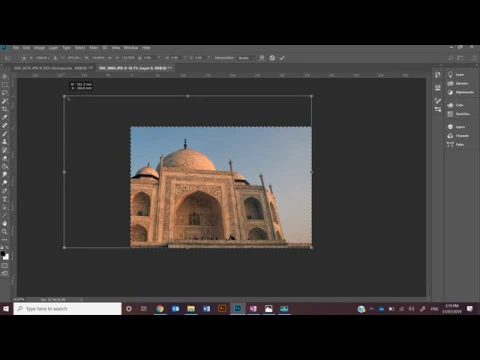Image resolution: width=480 pixels, height=360 pixels.
Task: Select the Type tool
Action: pos(5,199)
